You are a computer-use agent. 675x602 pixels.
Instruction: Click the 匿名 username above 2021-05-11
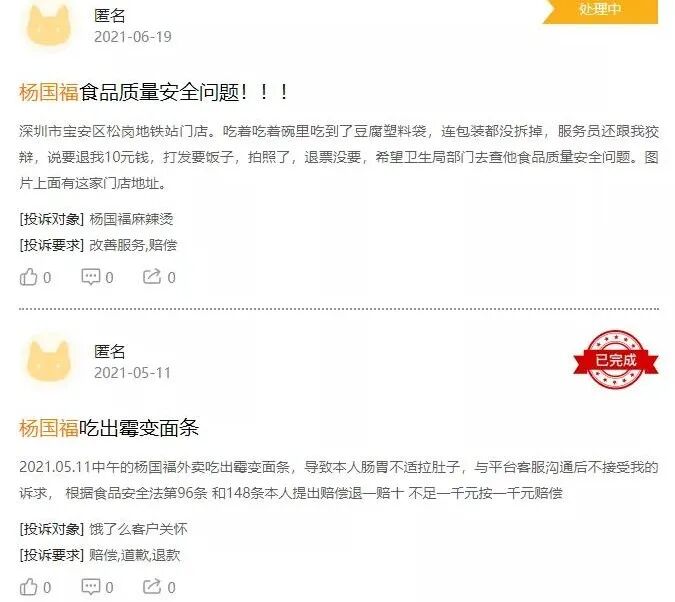[110, 351]
